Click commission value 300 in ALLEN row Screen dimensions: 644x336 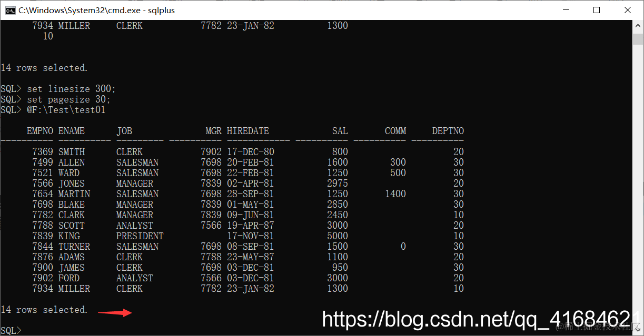tap(398, 162)
